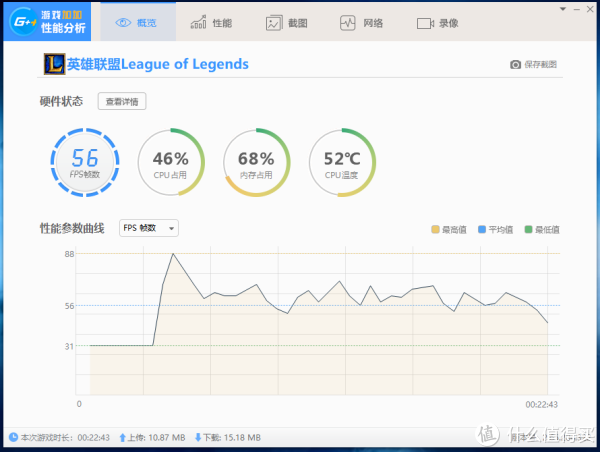Click the upload arrow icon

click(122, 437)
